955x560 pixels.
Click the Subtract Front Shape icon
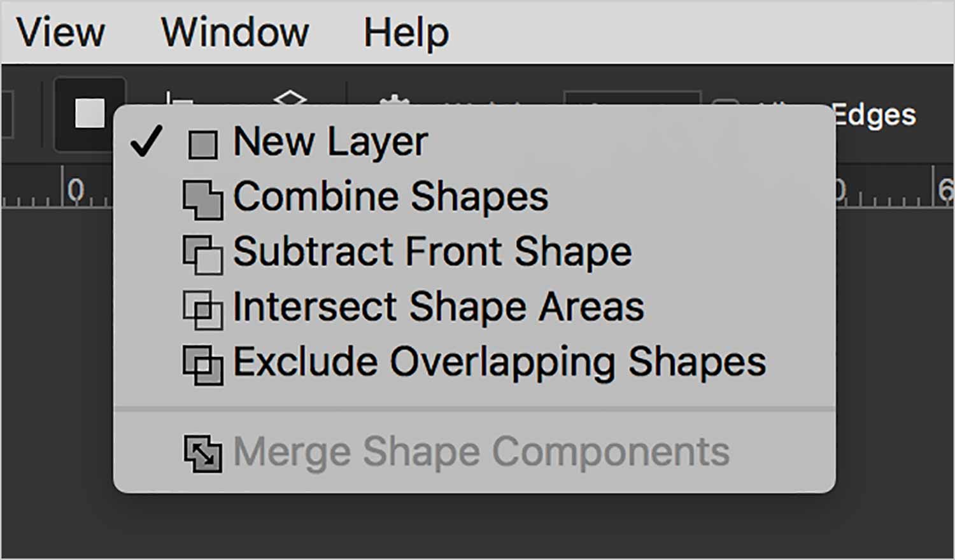[202, 255]
